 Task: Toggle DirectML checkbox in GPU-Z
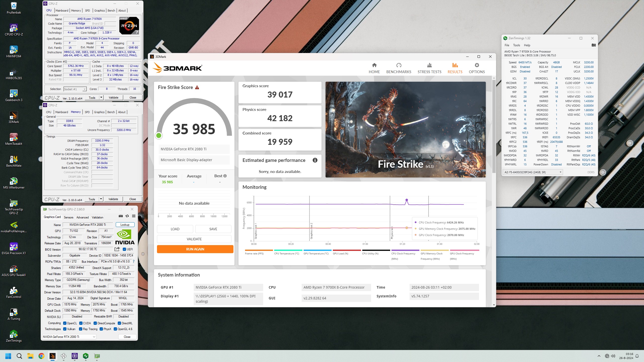pos(119,323)
